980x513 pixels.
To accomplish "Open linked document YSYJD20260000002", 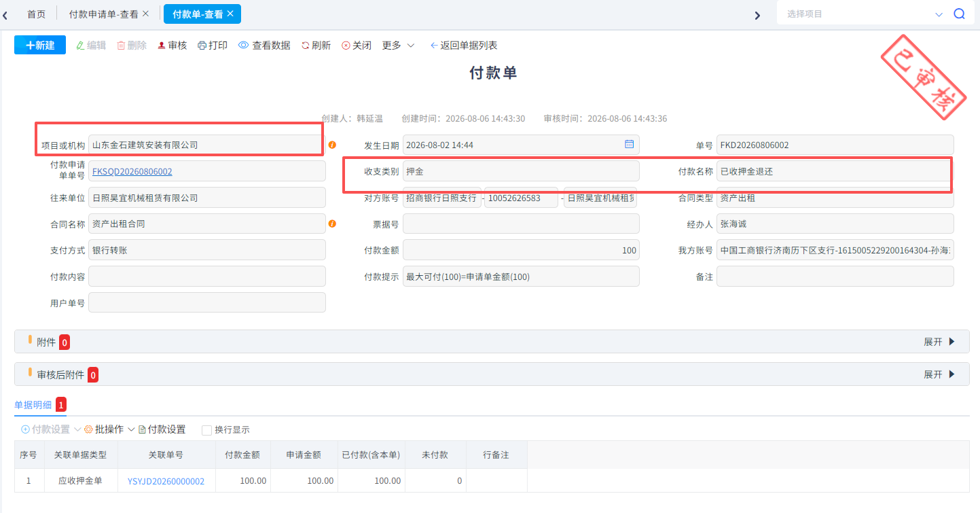I will (166, 481).
